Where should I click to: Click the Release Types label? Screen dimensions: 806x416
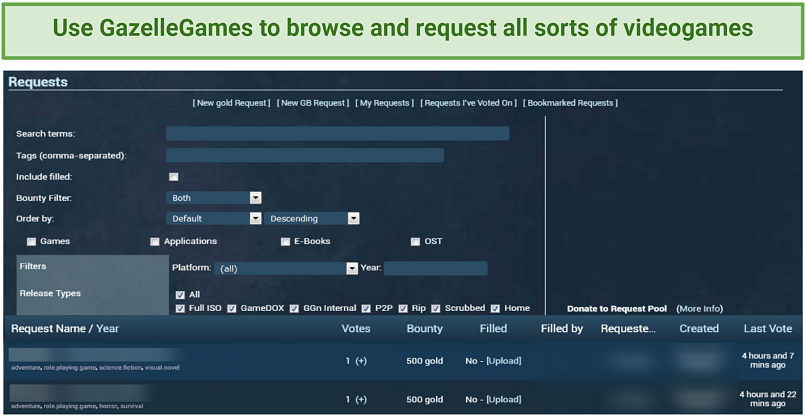(x=50, y=293)
